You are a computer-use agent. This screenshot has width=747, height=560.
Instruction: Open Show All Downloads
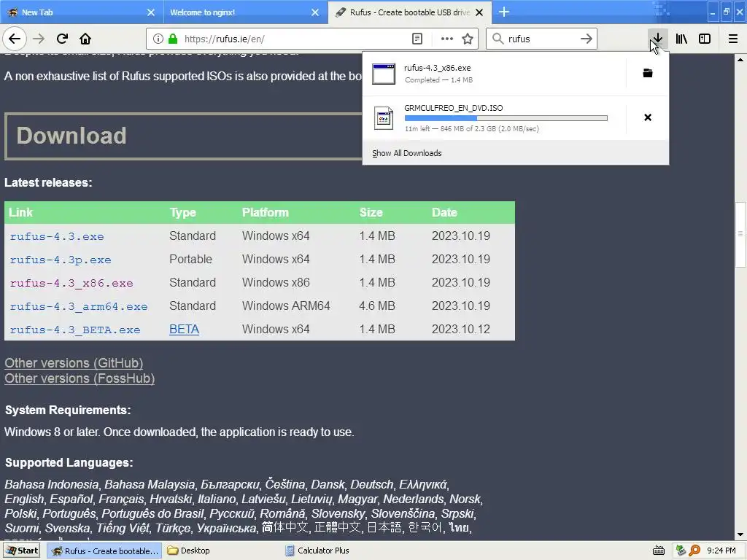407,153
